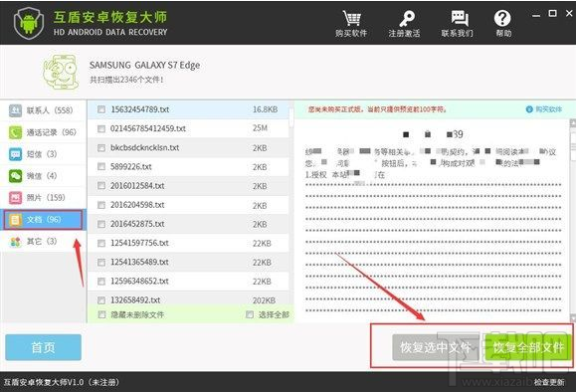Switch to 其它 (3) category
Image resolution: width=576 pixels, height=392 pixels.
coord(44,242)
